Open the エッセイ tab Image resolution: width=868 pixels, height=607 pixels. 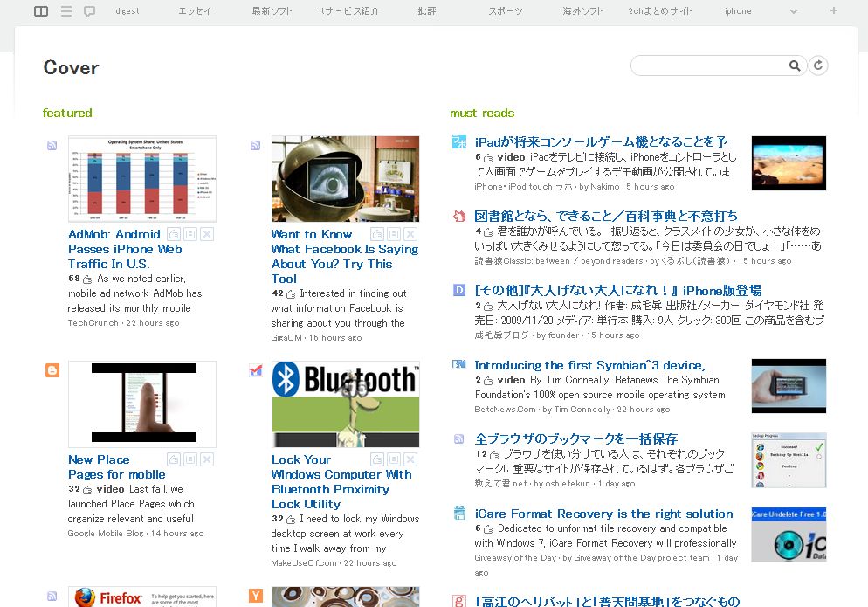pos(195,11)
